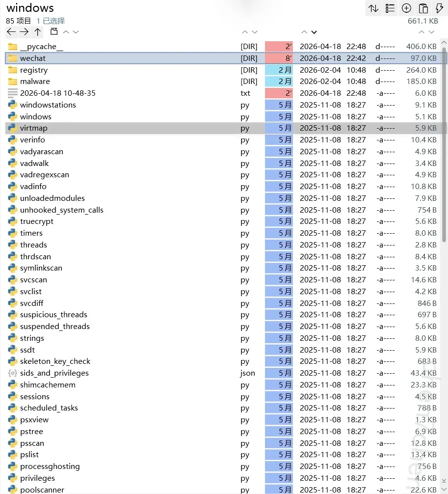Viewport: 448px width, 494px height.
Task: Sort the extension column ascending
Action: tap(245, 32)
